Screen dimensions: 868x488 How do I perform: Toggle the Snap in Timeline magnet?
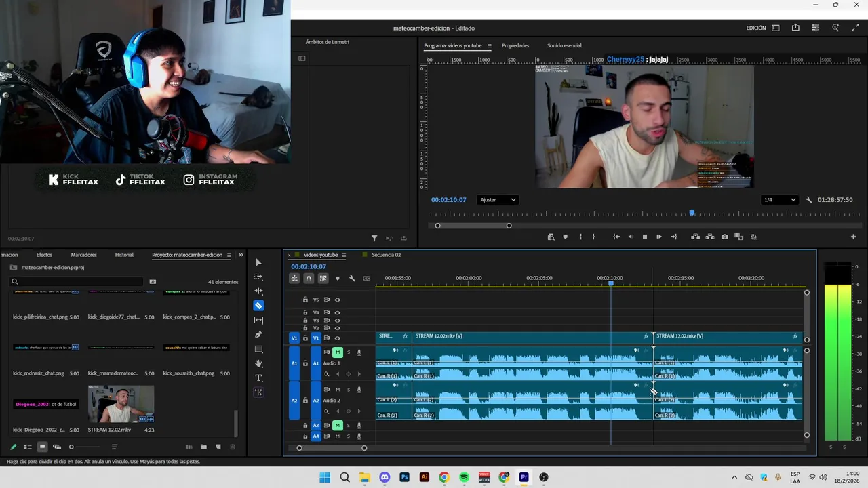point(309,278)
